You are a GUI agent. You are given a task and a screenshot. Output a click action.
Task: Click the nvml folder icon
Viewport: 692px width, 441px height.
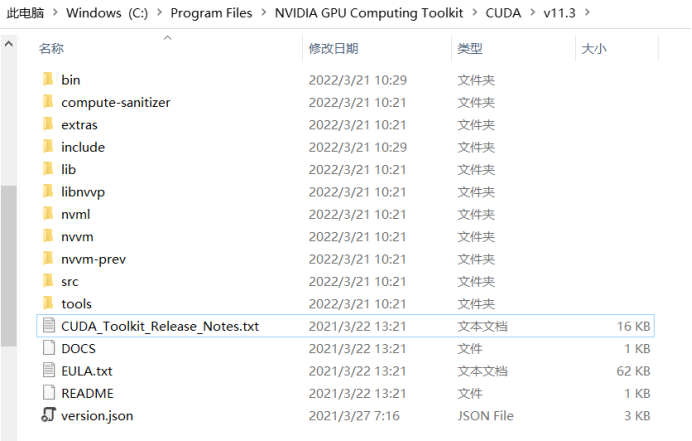pyautogui.click(x=48, y=214)
